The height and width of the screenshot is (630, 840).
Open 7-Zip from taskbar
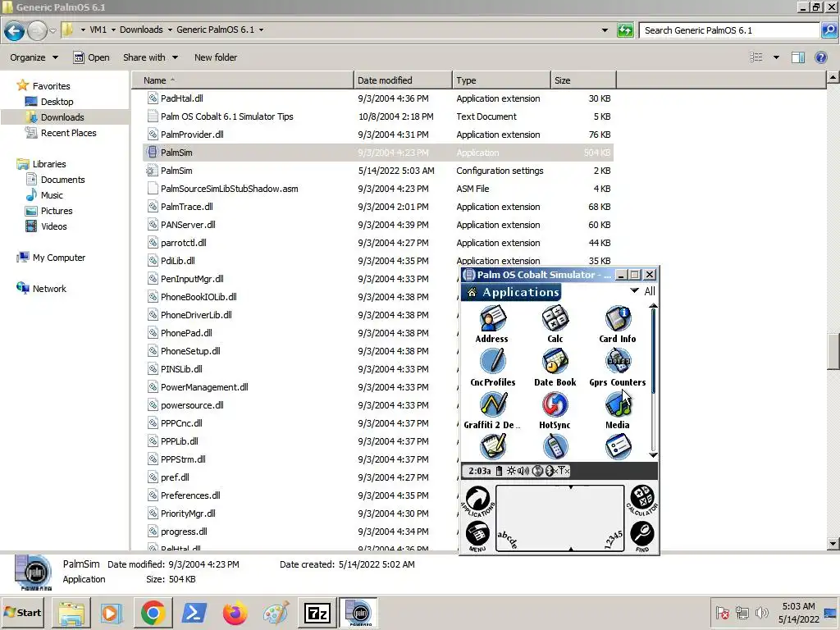(x=317, y=613)
